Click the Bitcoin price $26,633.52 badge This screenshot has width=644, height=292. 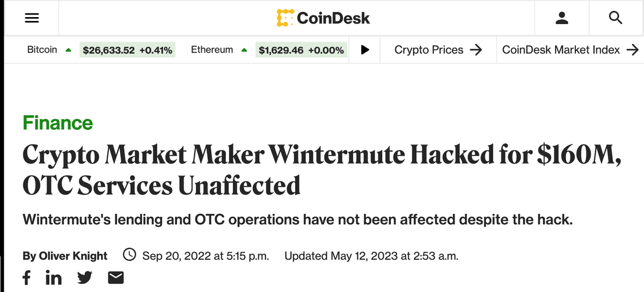[x=127, y=50]
